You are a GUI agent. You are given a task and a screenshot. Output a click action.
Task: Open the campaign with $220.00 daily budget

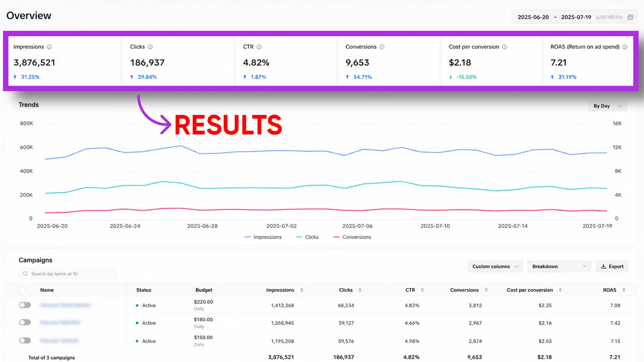coord(65,305)
